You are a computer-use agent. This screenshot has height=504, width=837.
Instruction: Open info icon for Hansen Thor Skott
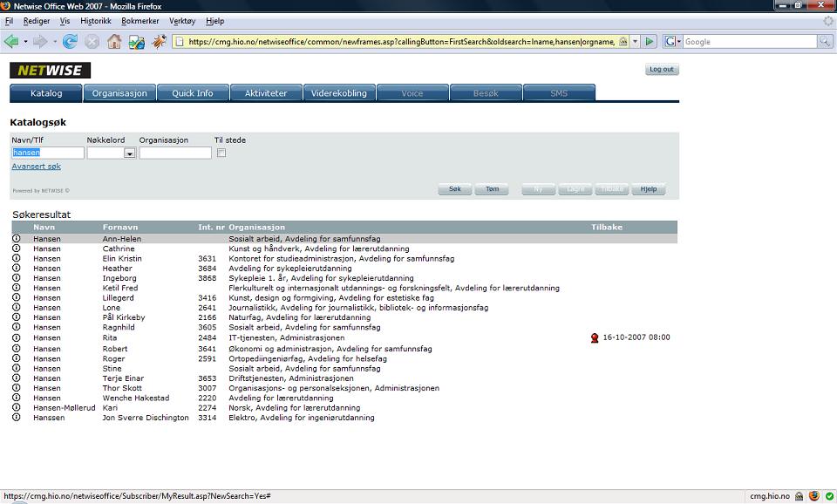16,388
